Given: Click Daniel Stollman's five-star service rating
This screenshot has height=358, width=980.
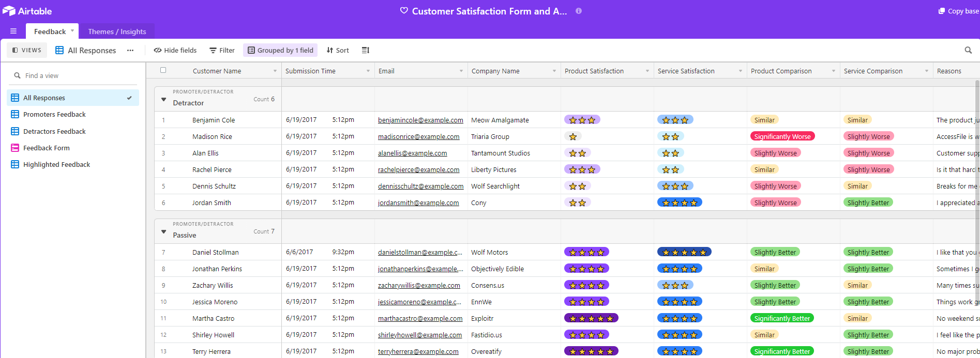Looking at the screenshot, I should (x=684, y=252).
